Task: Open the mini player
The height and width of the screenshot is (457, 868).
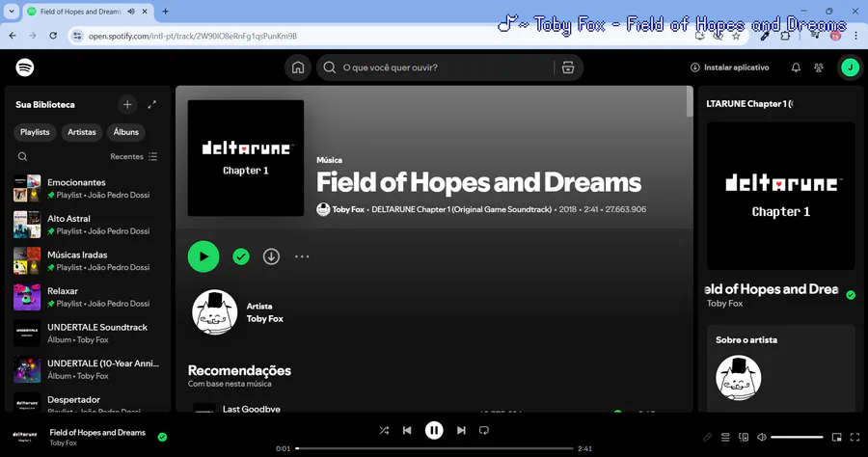Action: (x=836, y=437)
